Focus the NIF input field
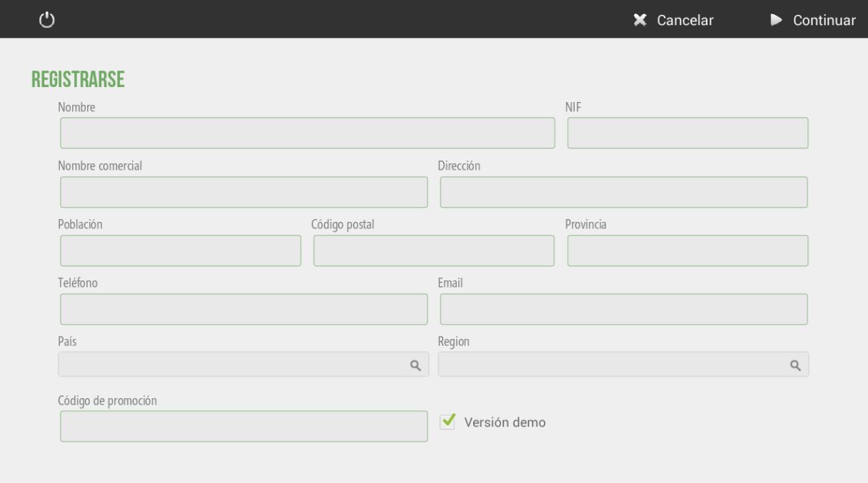Viewport: 868px width, 483px height. pyautogui.click(x=688, y=133)
